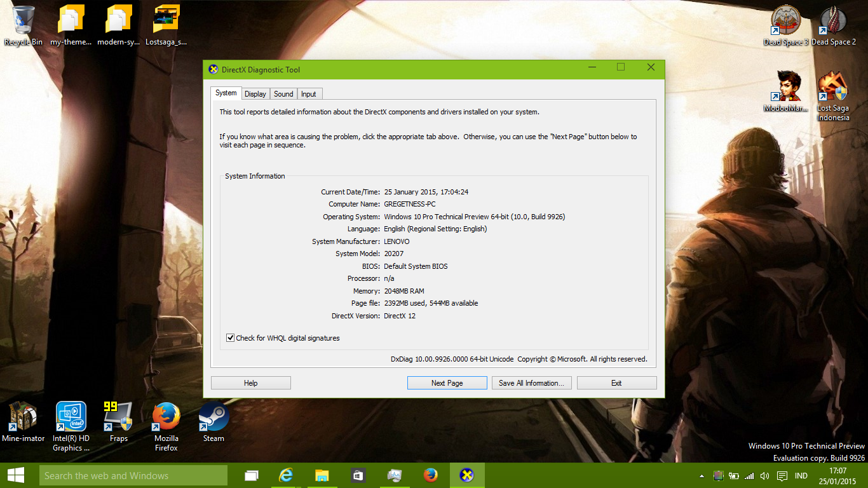
Task: Click the System Information group label
Action: click(x=255, y=176)
